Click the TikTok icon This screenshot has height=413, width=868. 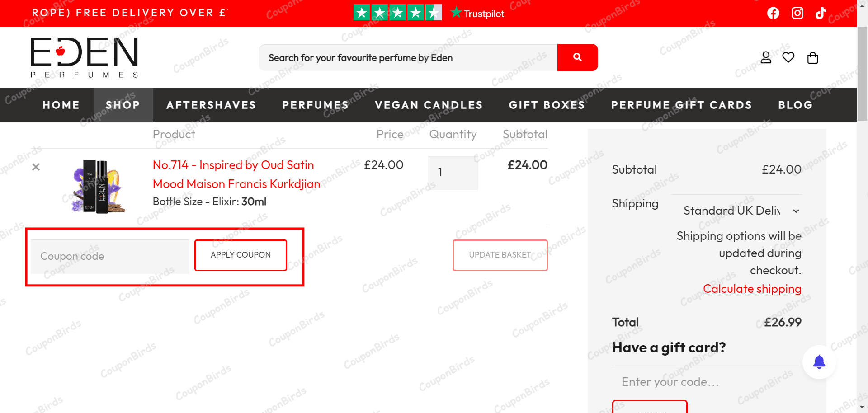coord(820,13)
